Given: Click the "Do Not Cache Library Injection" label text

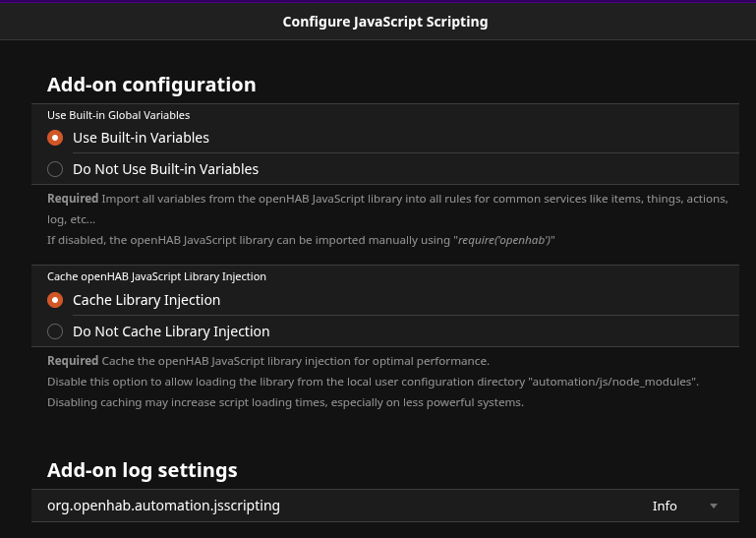Looking at the screenshot, I should coord(171,331).
